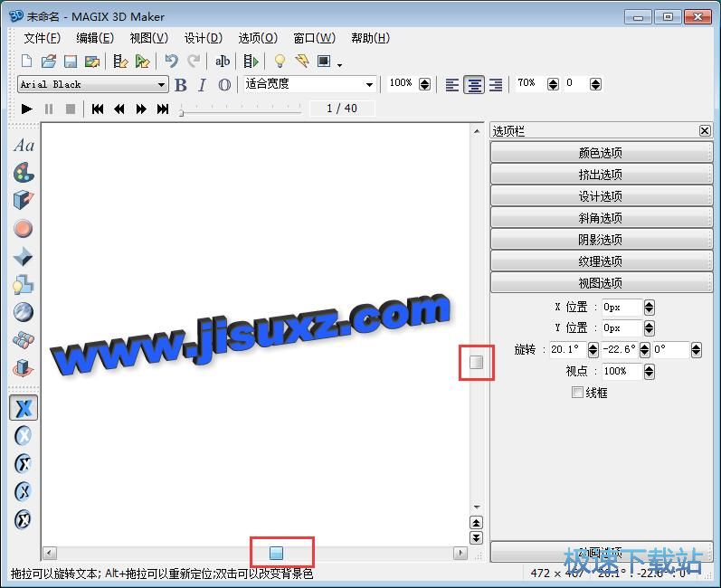Align text center
Viewport: 721px width, 588px height.
(x=474, y=85)
